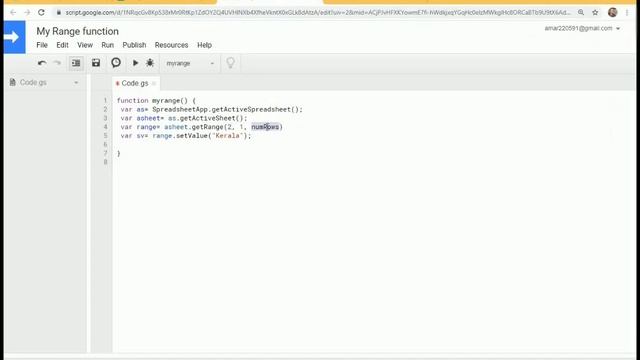
Task: Reload the browser page
Action: [41, 13]
